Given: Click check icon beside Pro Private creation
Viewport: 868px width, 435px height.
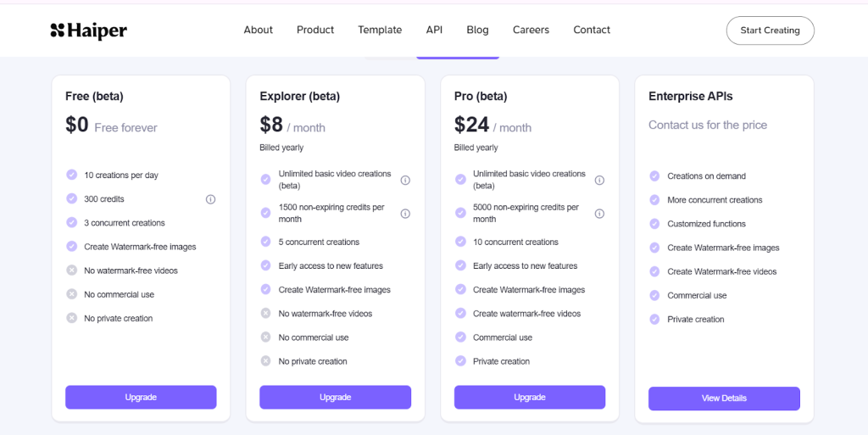Looking at the screenshot, I should click(460, 361).
